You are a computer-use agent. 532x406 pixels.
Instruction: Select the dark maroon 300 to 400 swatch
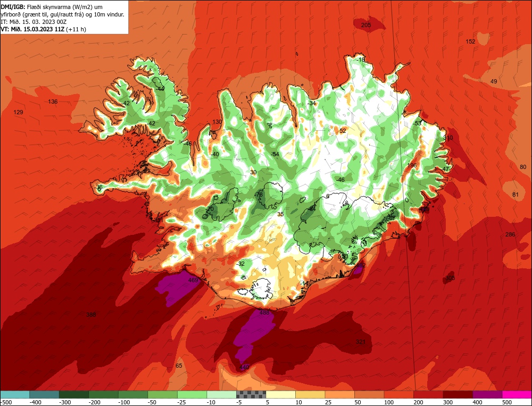click(x=458, y=394)
